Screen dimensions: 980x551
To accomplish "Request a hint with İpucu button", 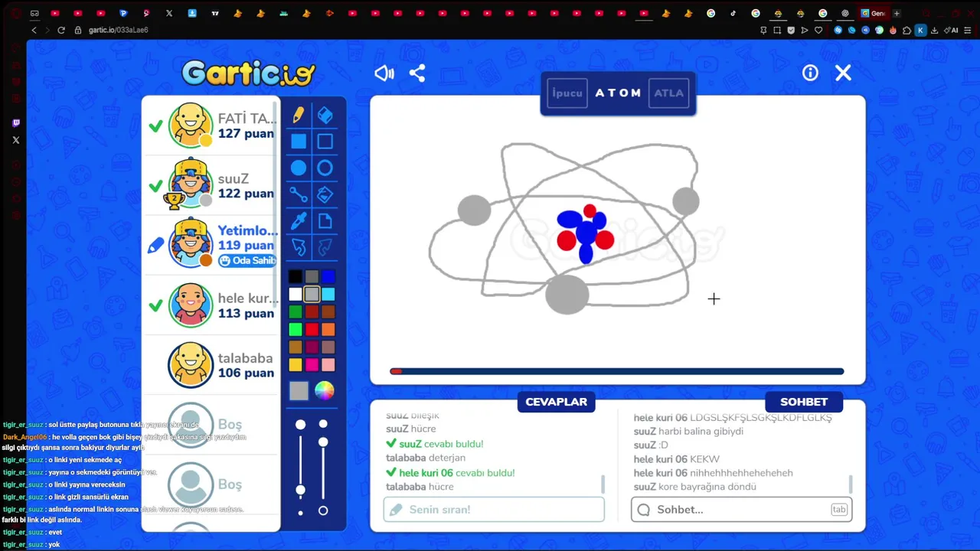I will point(567,93).
